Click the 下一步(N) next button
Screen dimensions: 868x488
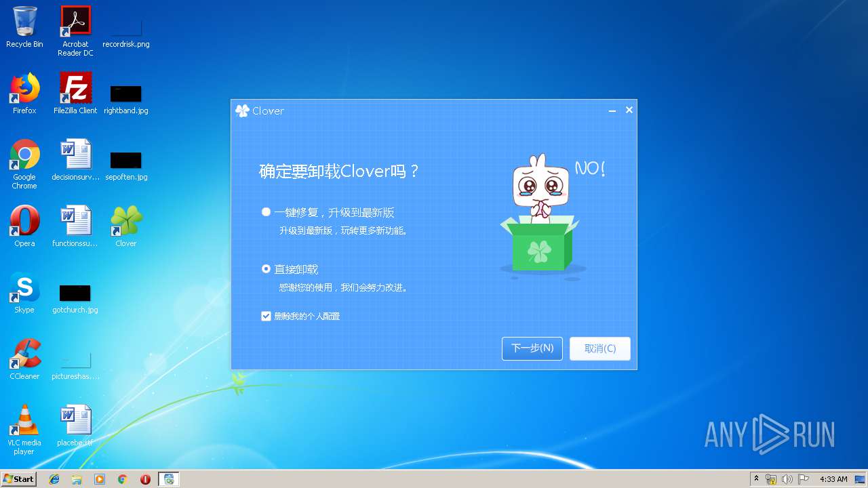(532, 348)
